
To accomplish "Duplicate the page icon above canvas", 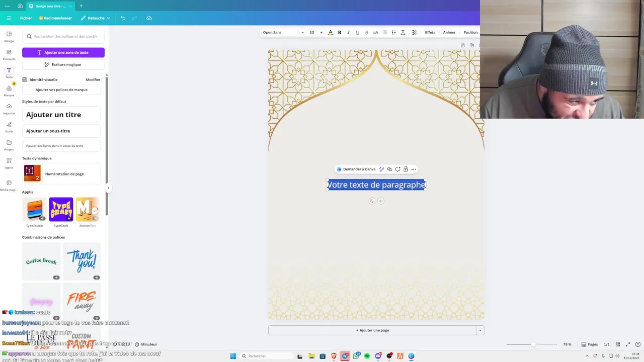I will click(472, 45).
